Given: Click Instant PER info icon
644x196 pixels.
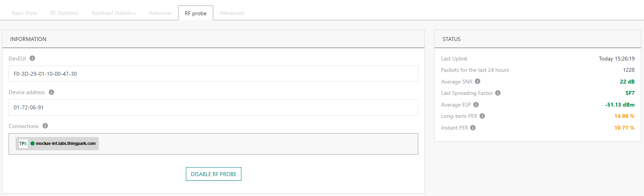Looking at the screenshot, I should pyautogui.click(x=473, y=128).
